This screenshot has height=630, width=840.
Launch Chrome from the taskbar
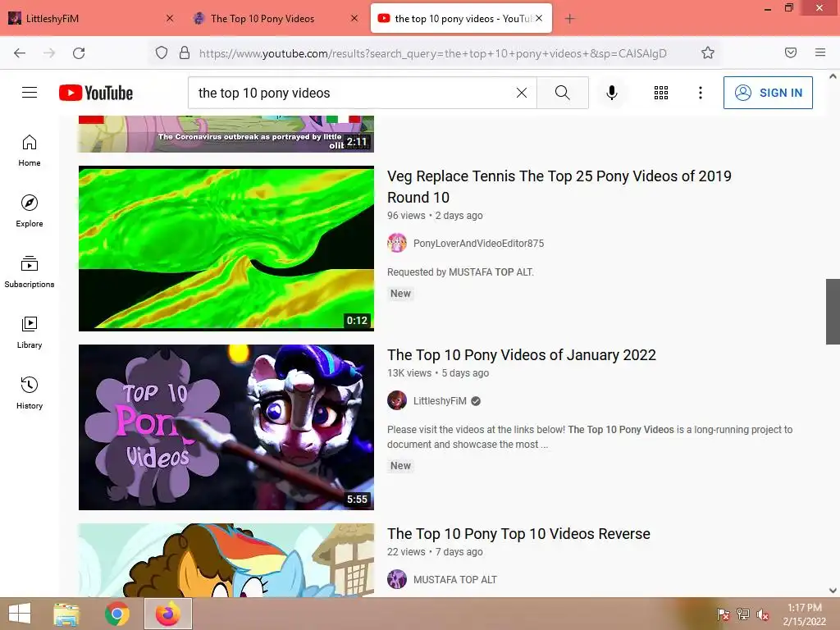pyautogui.click(x=116, y=614)
